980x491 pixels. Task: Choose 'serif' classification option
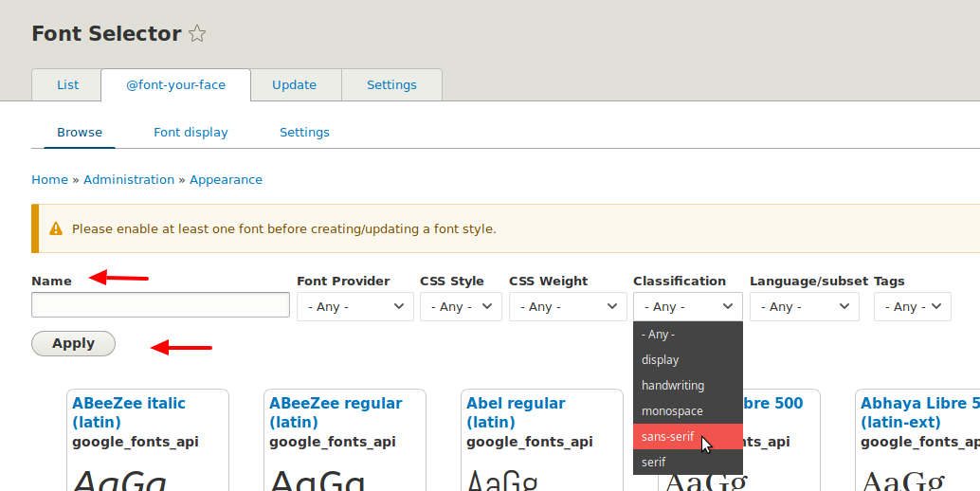tap(687, 463)
